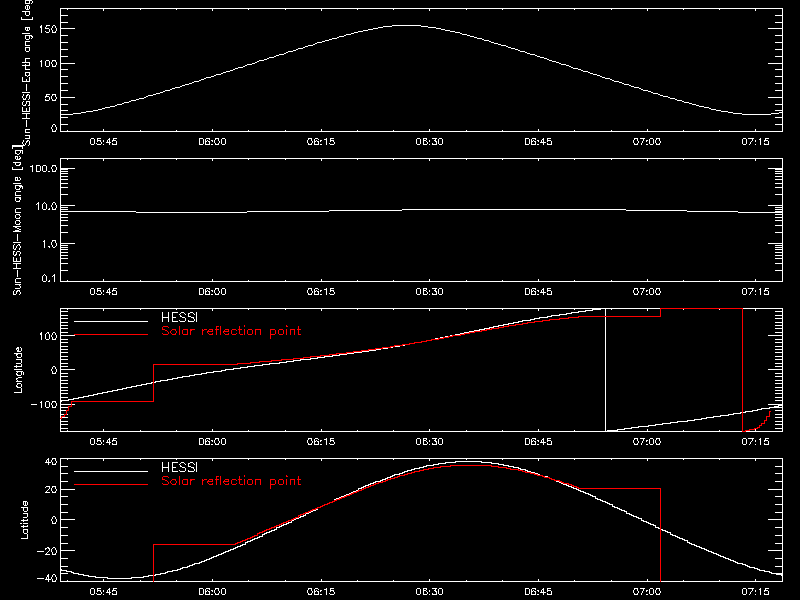Click white vertical HESSI wrap line in Longitude panel

606,370
